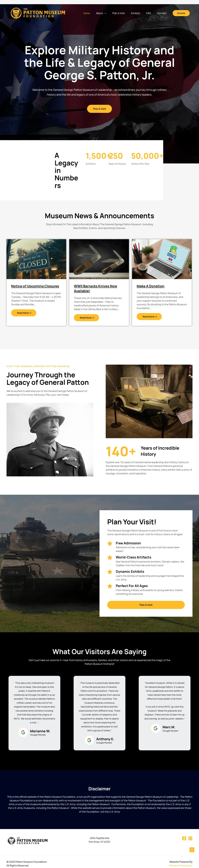The image size is (199, 868).
Task: Click the wide Plan A Visit button
Action: pyautogui.click(x=146, y=605)
